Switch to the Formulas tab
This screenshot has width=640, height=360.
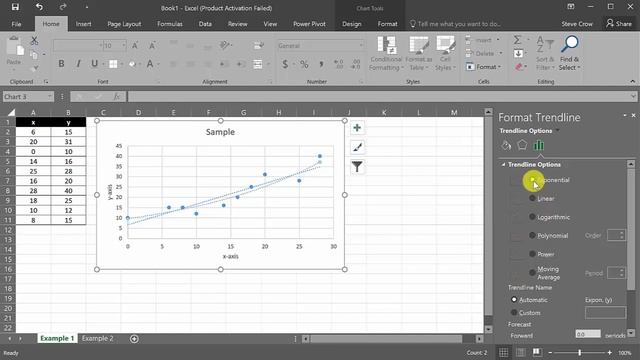(x=170, y=24)
